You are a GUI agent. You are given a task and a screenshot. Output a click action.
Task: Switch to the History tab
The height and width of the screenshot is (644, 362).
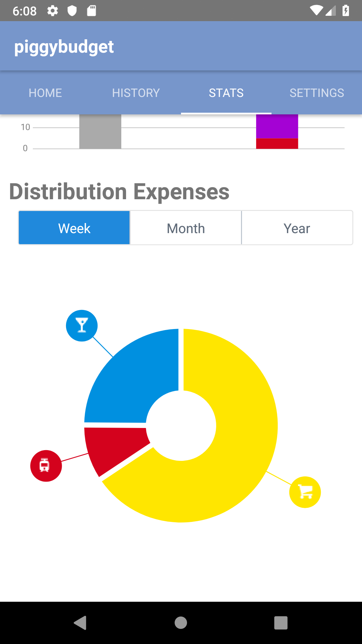[x=136, y=93]
